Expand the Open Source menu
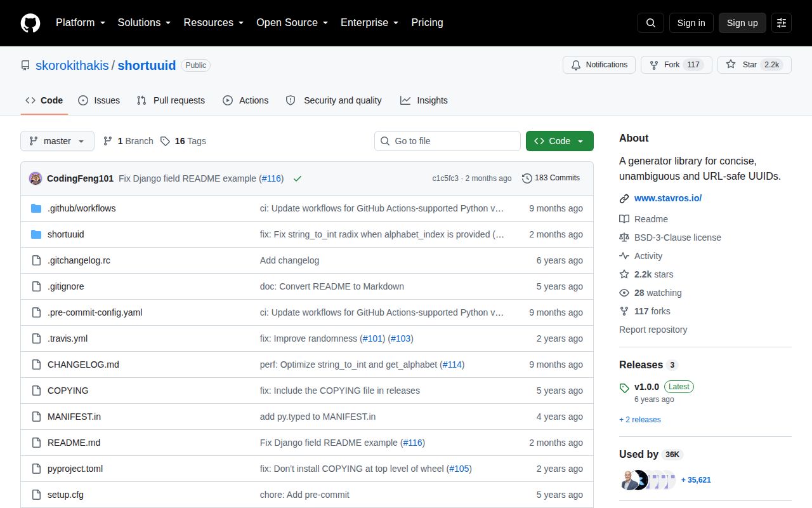 [292, 23]
